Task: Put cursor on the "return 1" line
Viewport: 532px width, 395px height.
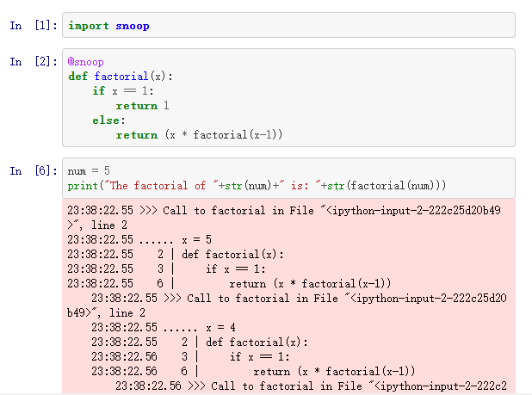Action: click(142, 106)
